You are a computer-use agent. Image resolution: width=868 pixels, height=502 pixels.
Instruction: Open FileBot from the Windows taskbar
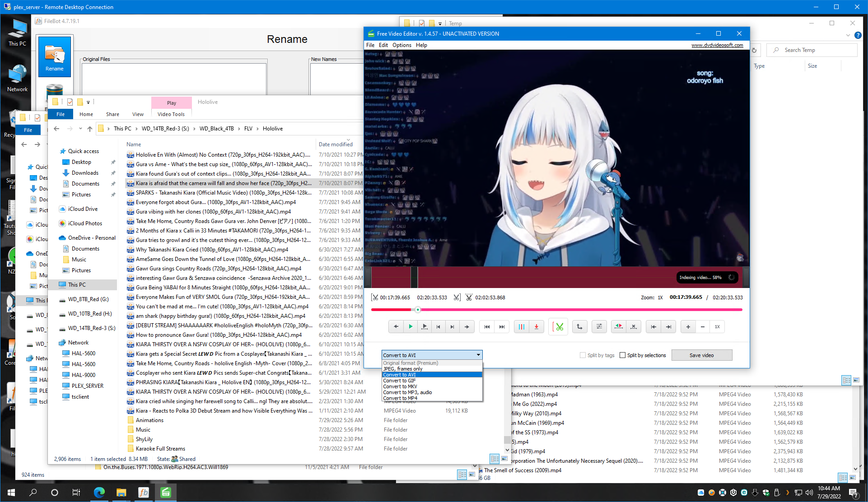point(144,493)
